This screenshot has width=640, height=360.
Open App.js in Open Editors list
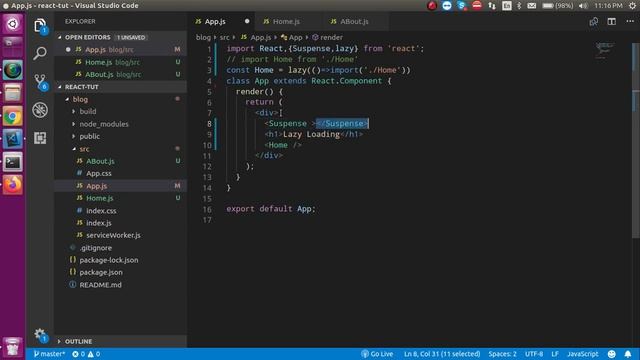point(121,49)
